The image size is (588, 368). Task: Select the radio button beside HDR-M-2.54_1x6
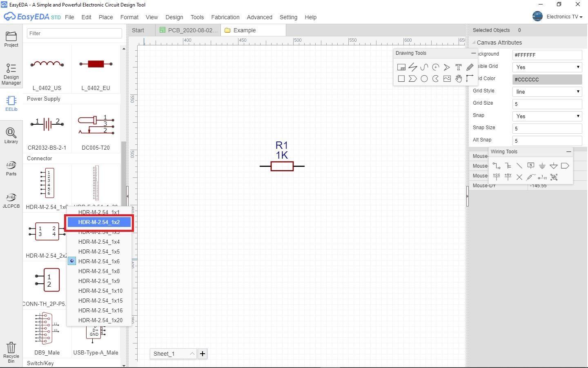click(72, 261)
